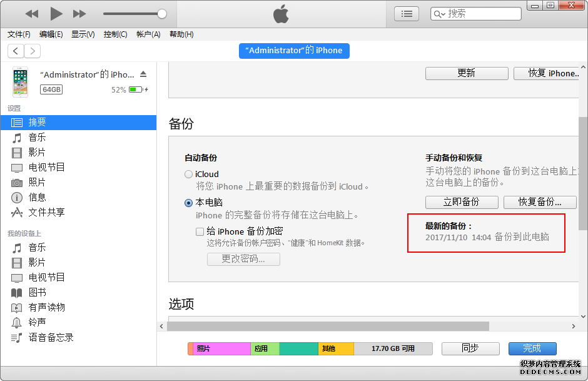This screenshot has height=381, width=588.
Task: Enable 给 iPhone 备份加密 checkbox
Action: click(x=200, y=231)
